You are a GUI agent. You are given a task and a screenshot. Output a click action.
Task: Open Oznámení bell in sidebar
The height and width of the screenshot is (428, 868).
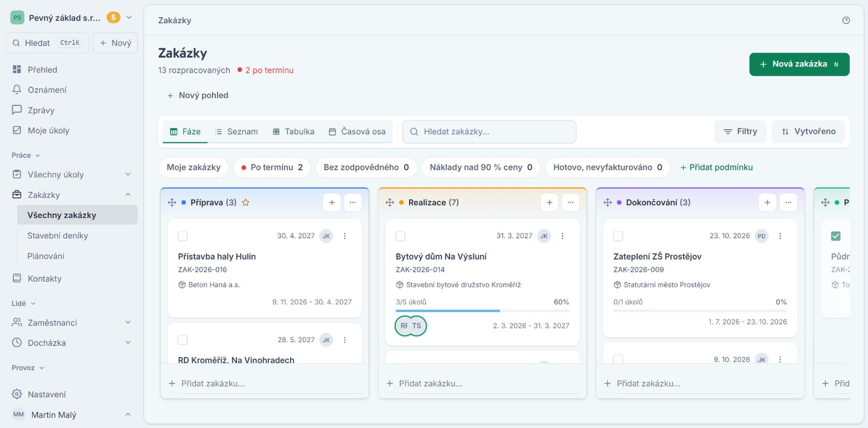(72, 90)
